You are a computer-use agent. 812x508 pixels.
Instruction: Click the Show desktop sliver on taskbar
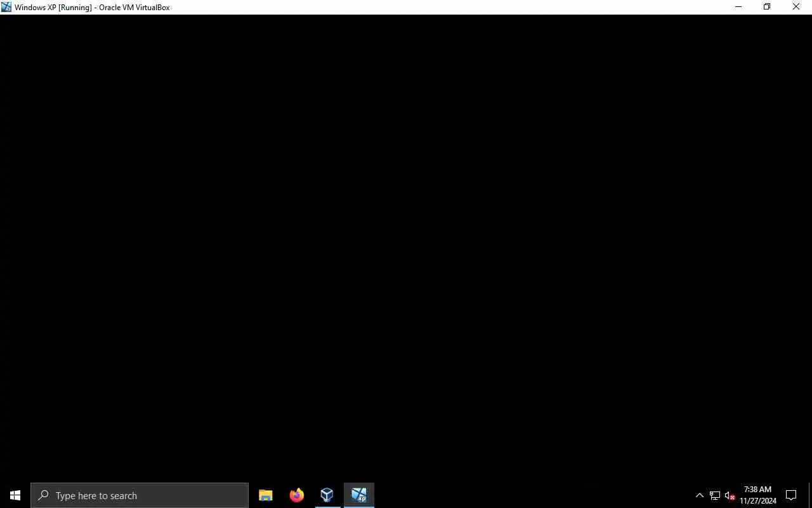pos(810,495)
